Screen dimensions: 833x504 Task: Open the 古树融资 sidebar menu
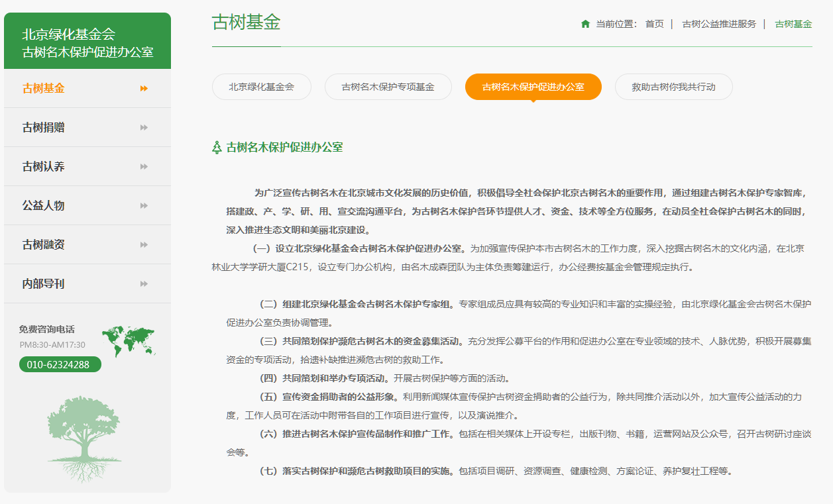point(87,245)
